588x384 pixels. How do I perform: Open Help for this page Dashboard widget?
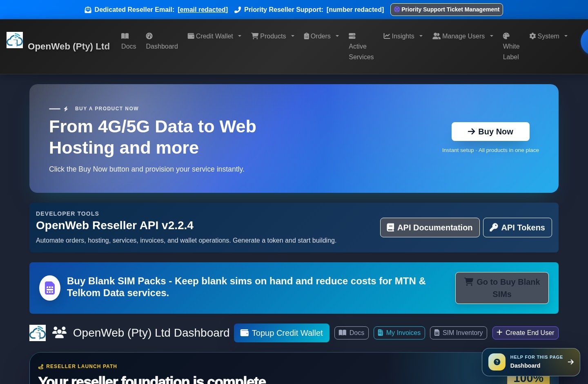(531, 362)
